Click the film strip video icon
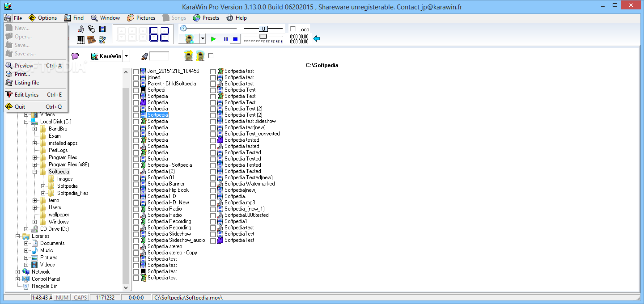Viewport: 644px width, 304px height. coord(102,29)
